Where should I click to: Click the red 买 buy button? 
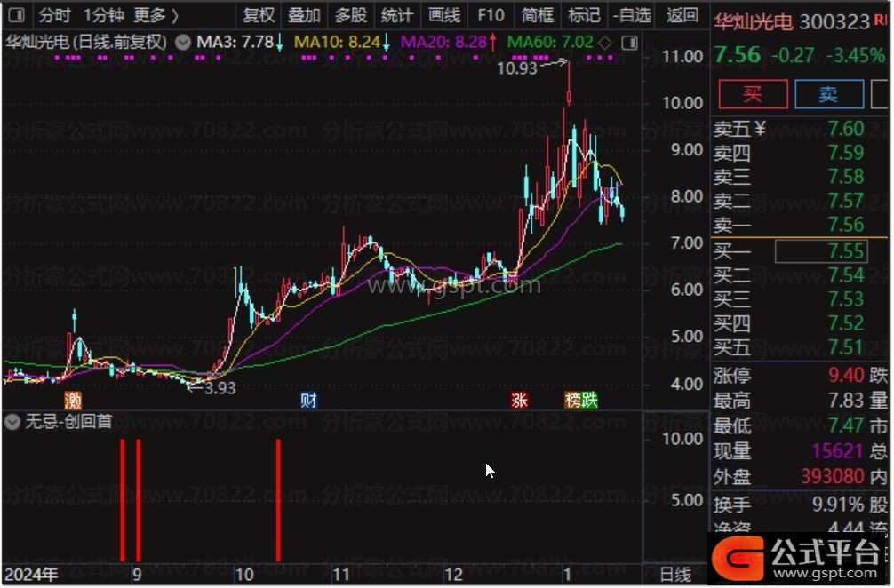tap(754, 94)
